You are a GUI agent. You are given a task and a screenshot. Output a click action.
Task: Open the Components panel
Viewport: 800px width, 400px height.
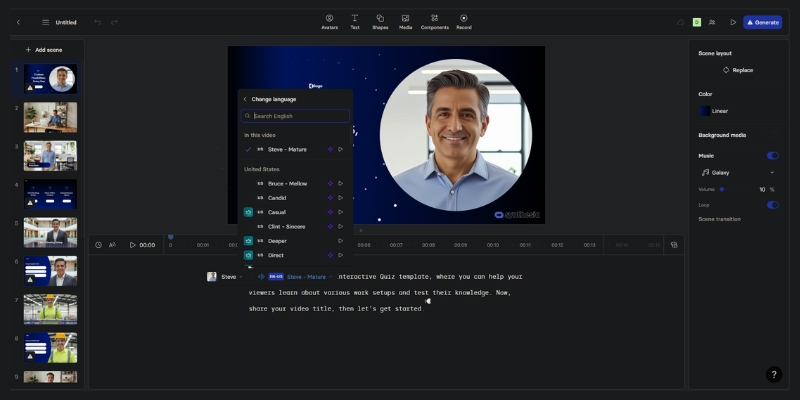434,21
